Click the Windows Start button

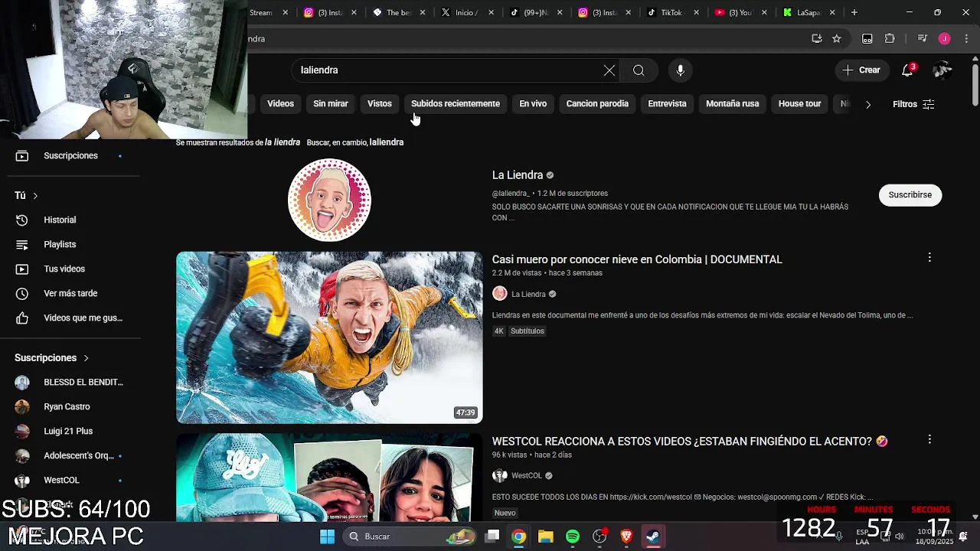point(327,536)
